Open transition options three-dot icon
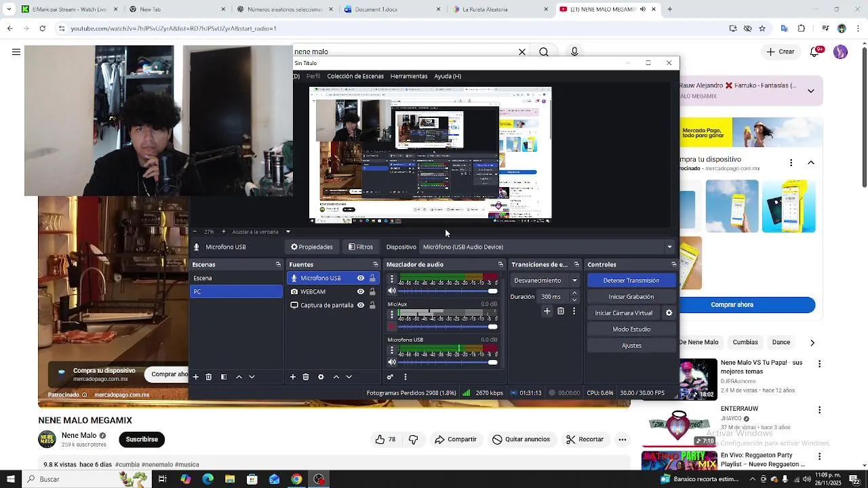 [x=574, y=311]
